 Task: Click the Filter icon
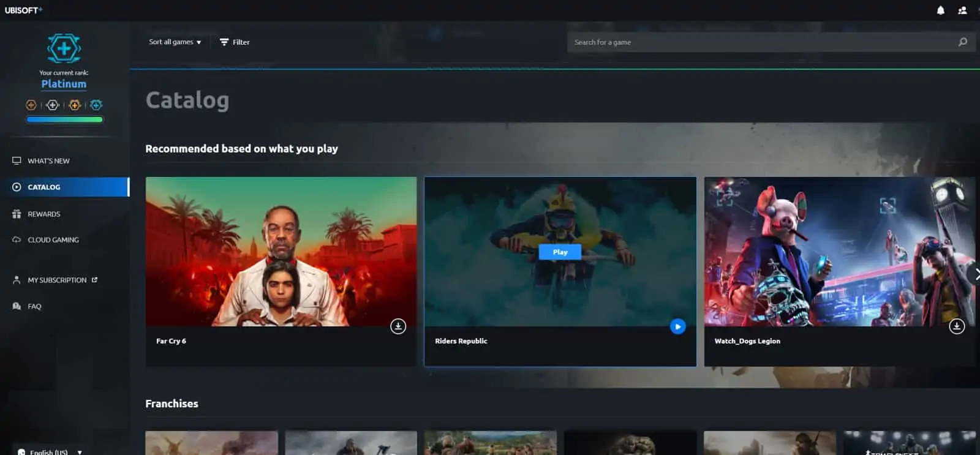pyautogui.click(x=224, y=42)
